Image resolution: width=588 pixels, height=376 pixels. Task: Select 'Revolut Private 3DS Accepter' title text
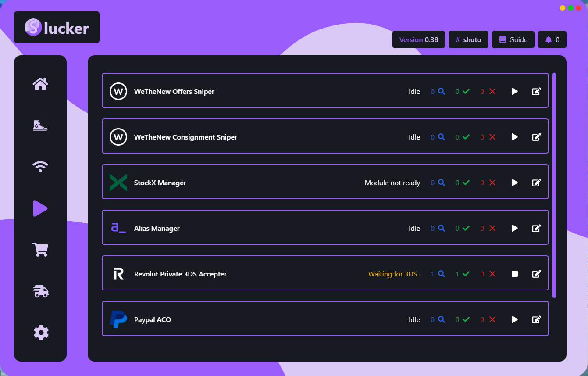tap(180, 274)
